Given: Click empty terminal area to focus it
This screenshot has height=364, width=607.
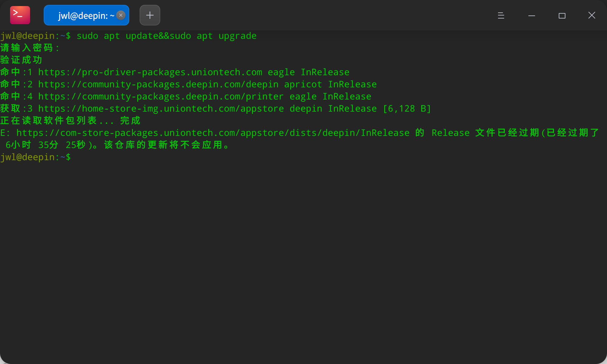Looking at the screenshot, I should [303, 243].
